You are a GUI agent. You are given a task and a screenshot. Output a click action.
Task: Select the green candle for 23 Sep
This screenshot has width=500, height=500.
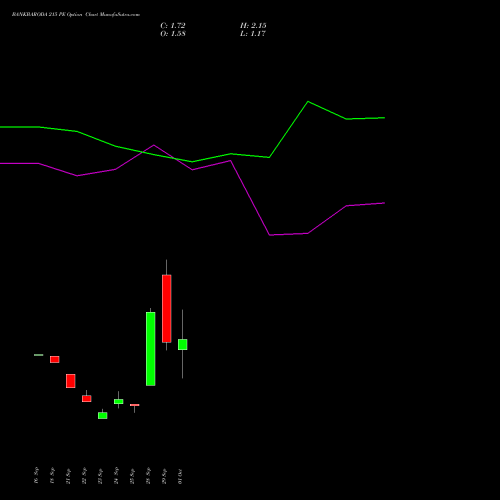point(103,415)
